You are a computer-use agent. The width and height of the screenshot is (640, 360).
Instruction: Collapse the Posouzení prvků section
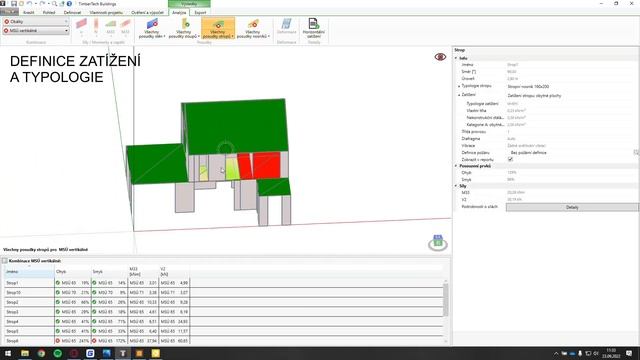click(456, 166)
